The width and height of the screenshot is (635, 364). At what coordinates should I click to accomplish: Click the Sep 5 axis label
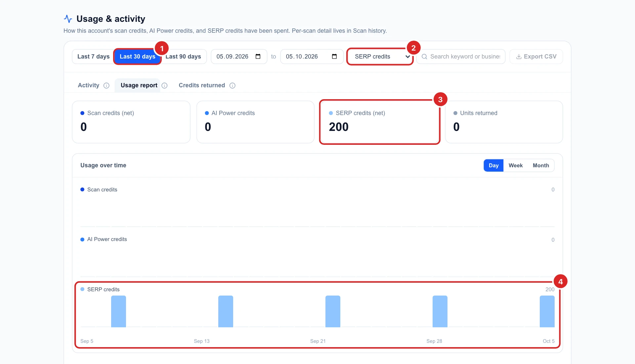[87, 341]
